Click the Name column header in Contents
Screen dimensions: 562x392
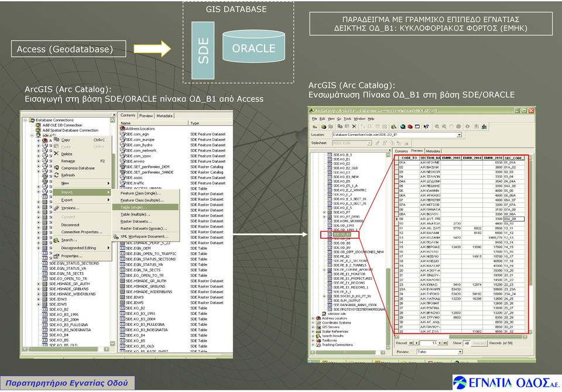[153, 123]
